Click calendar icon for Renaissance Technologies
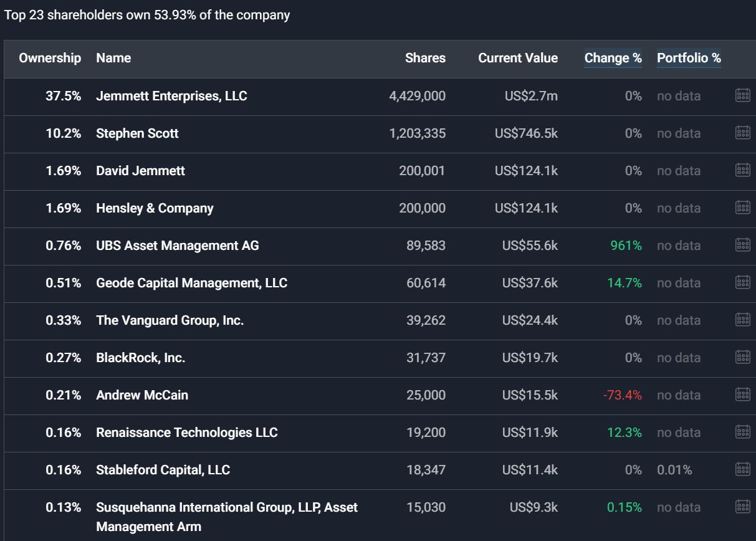This screenshot has width=756, height=541. click(742, 432)
